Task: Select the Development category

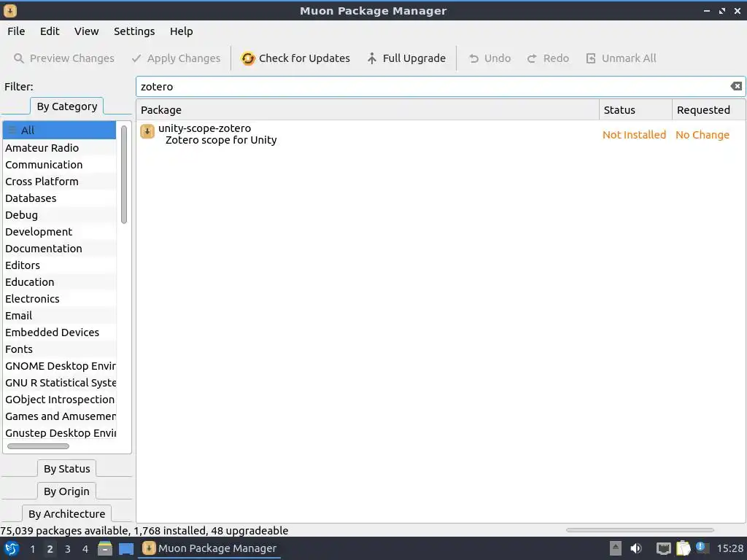Action: tap(60, 231)
